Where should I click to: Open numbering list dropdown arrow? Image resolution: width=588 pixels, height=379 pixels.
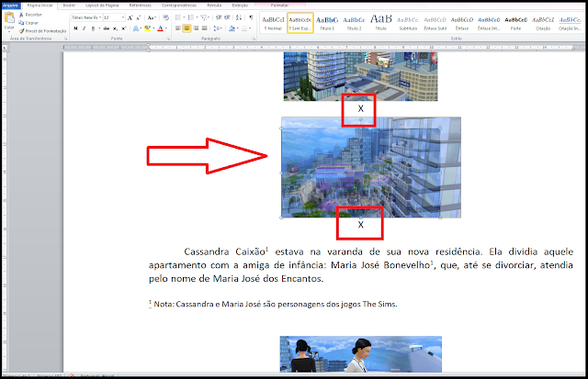tap(197, 17)
